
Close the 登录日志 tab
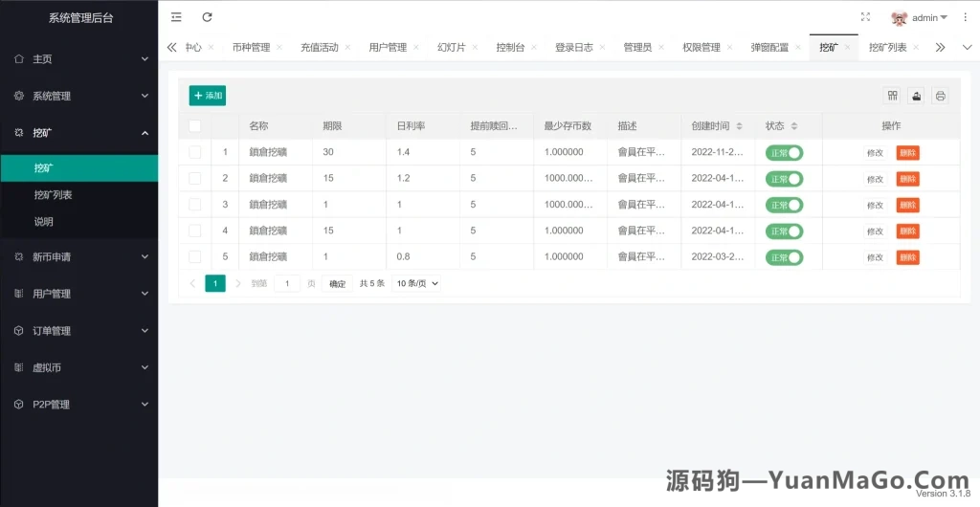602,48
